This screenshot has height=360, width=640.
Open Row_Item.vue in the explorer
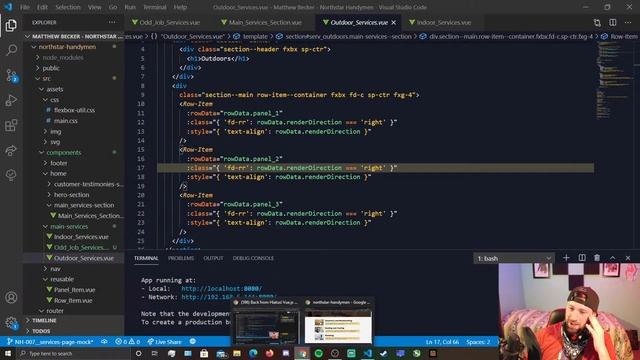73,300
